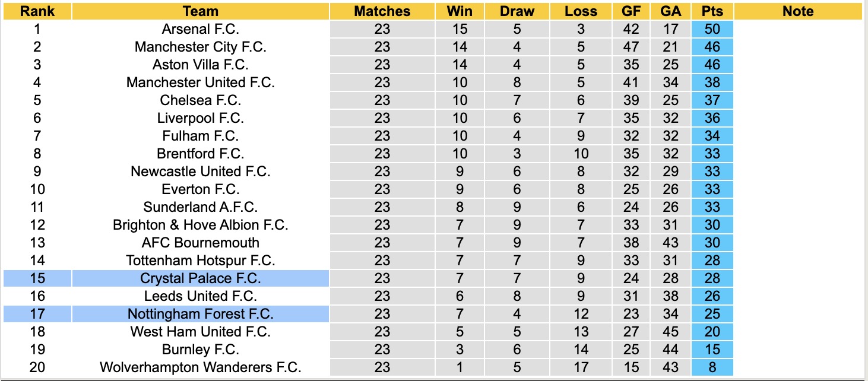Select the Win column header
The height and width of the screenshot is (381, 868).
(x=460, y=11)
